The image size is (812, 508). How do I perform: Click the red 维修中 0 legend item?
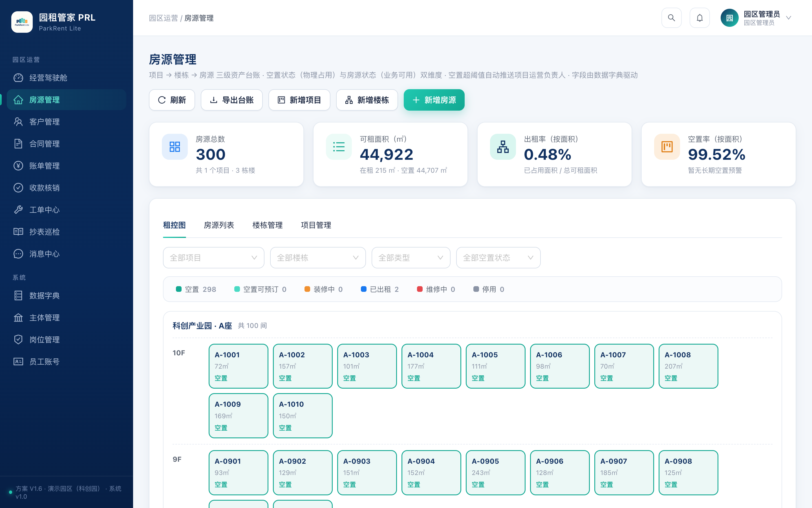click(436, 289)
